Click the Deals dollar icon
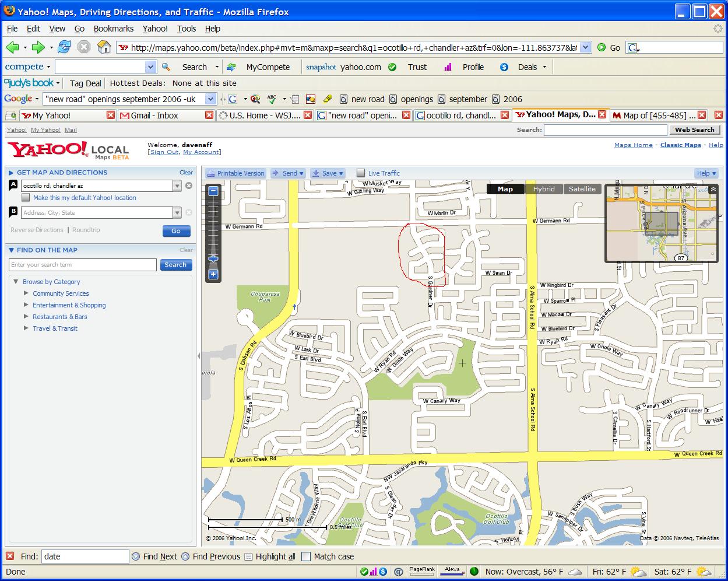Viewport: 728px width, 581px height. 504,67
